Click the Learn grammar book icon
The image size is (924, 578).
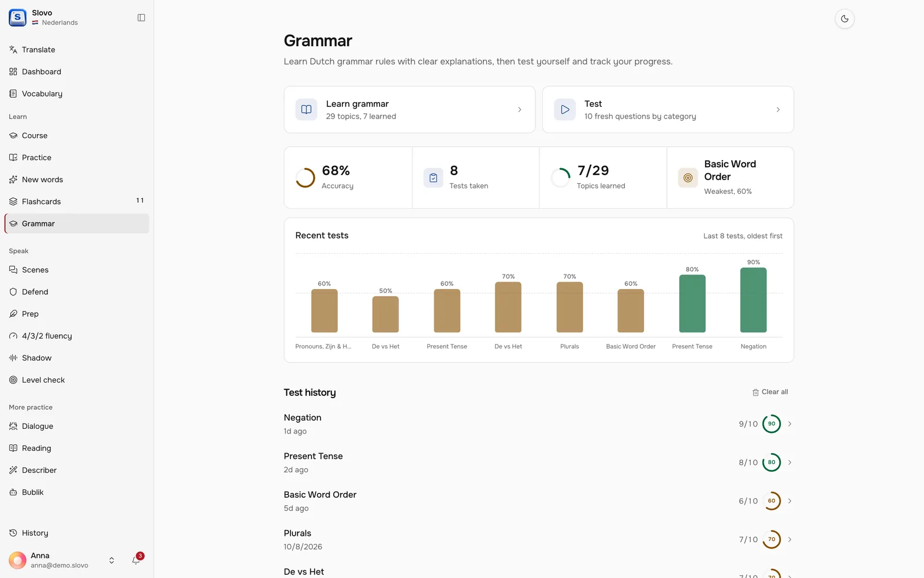pos(306,110)
